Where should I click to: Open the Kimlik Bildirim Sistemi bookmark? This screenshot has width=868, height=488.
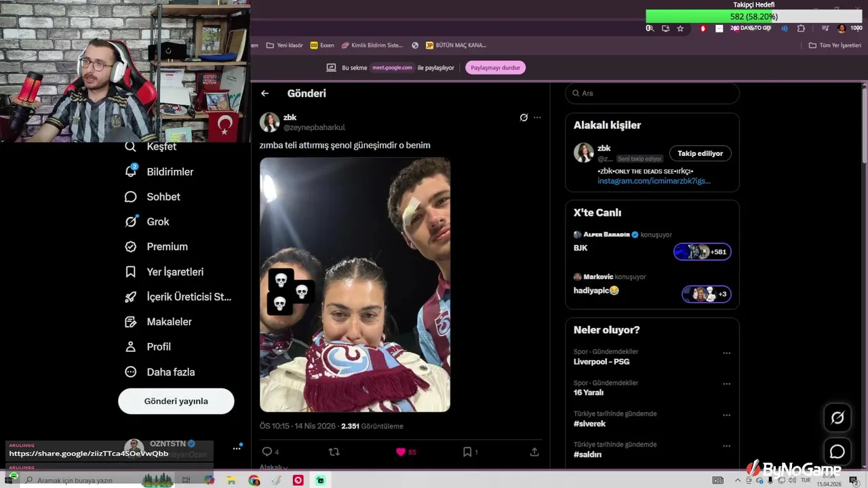click(x=372, y=45)
